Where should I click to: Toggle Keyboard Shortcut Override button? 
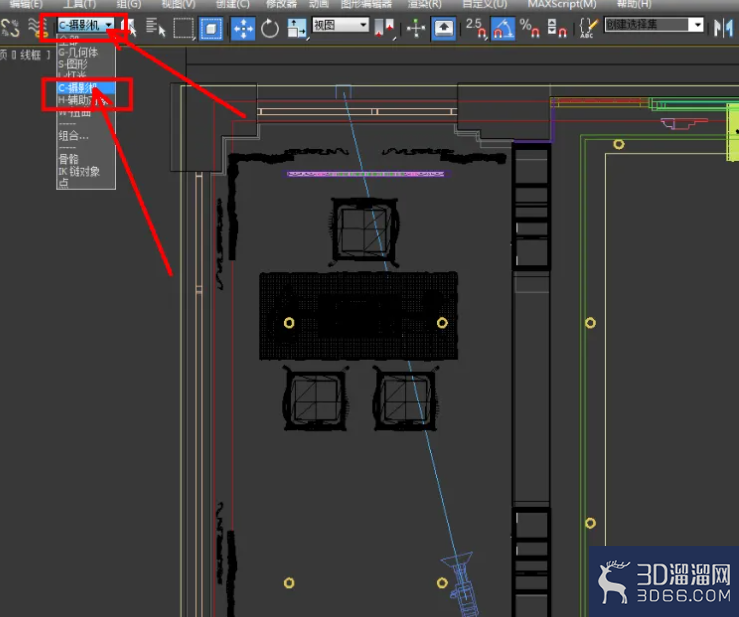443,28
